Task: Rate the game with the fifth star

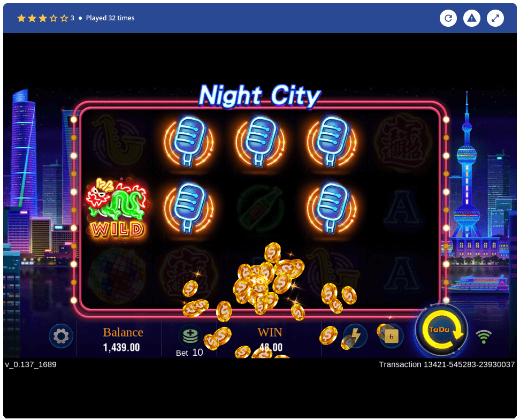Action: 64,18
